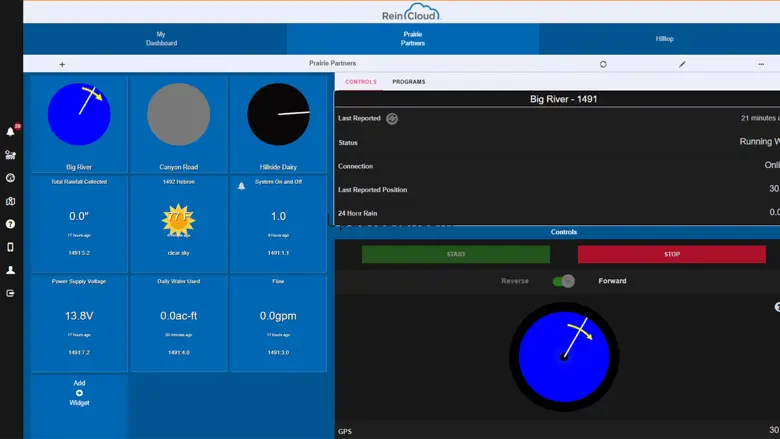Open the notifications bell in the sidebar

[x=10, y=131]
